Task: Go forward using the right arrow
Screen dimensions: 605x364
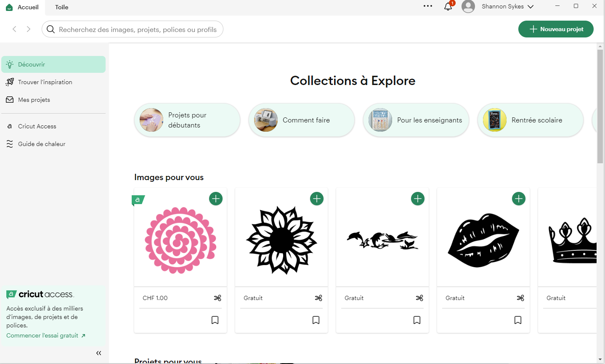Action: (29, 29)
